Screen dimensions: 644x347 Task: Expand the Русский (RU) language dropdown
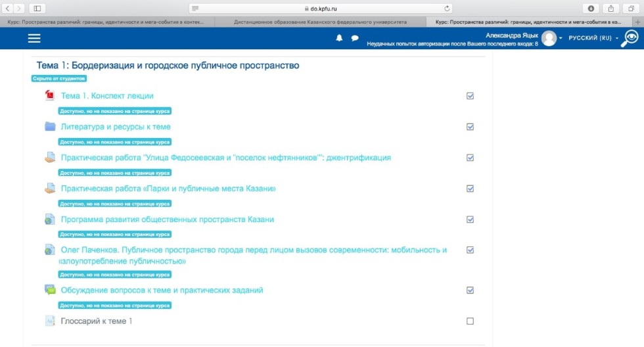pos(593,38)
